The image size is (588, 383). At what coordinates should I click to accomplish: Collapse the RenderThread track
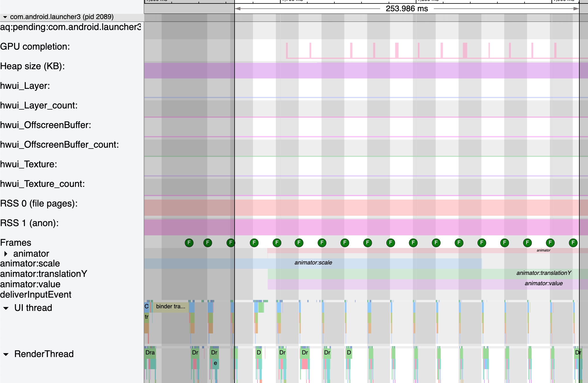click(x=6, y=354)
